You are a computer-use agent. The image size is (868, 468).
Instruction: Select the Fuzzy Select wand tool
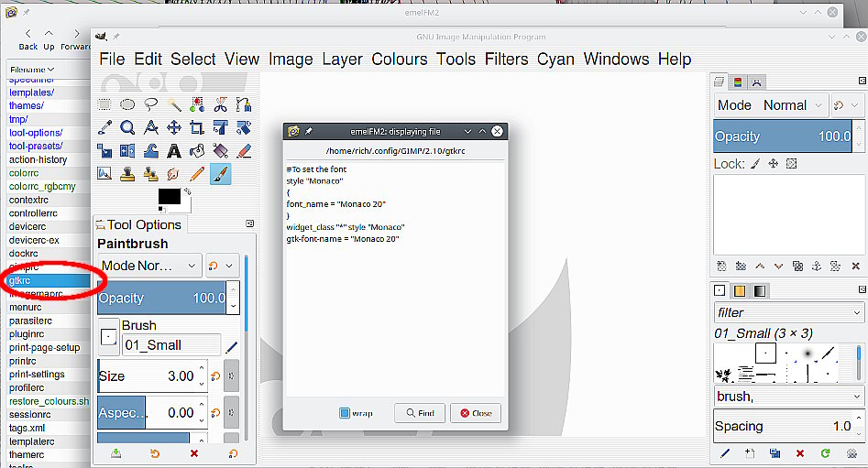[174, 104]
